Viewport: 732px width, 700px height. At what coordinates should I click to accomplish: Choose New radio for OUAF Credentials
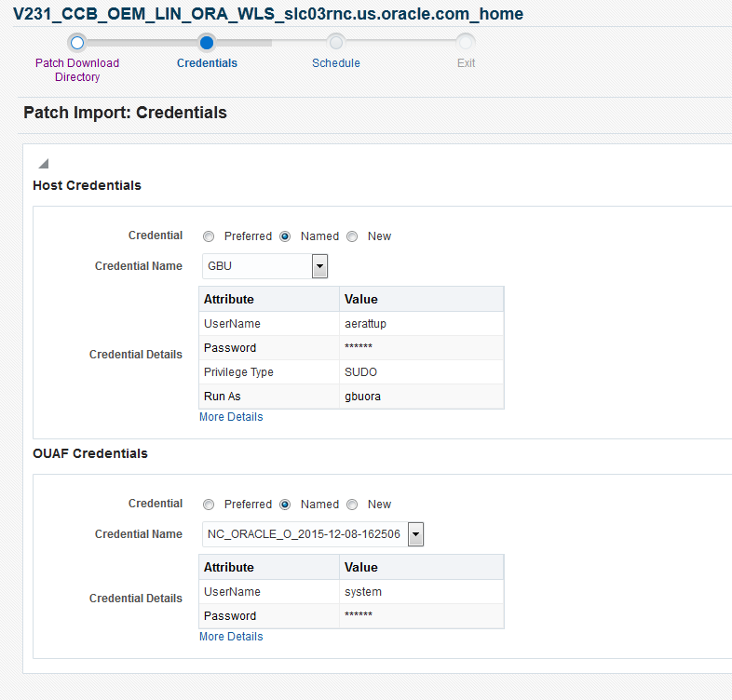click(x=352, y=505)
